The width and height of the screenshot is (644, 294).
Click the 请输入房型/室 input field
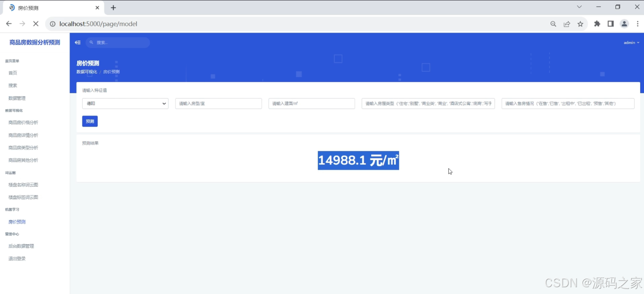click(x=218, y=103)
